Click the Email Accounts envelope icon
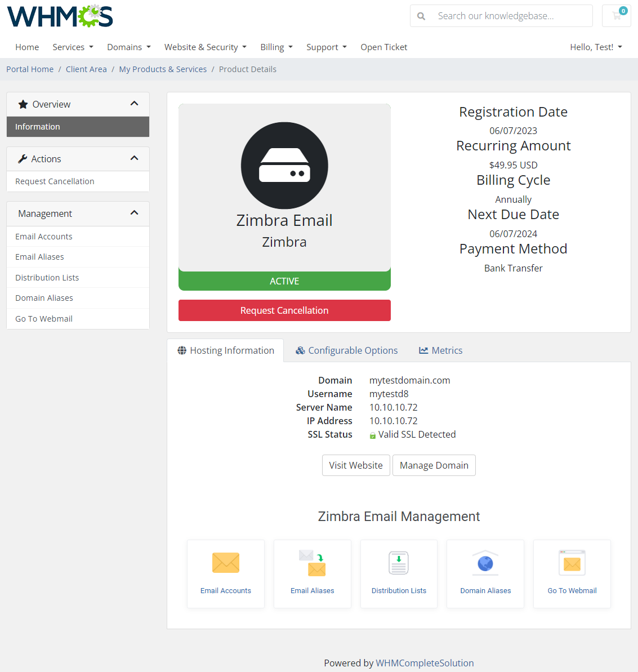 click(x=225, y=563)
